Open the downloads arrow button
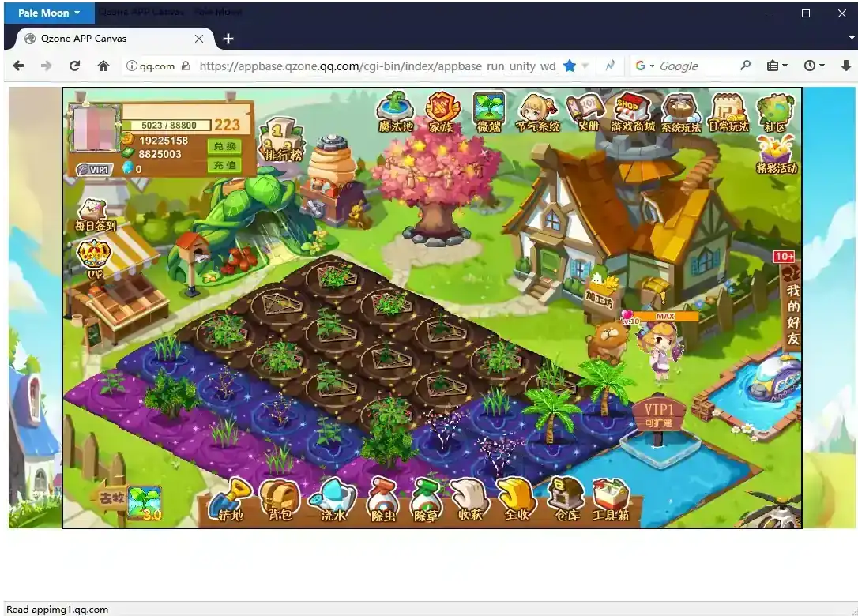This screenshot has height=616, width=858. [845, 66]
